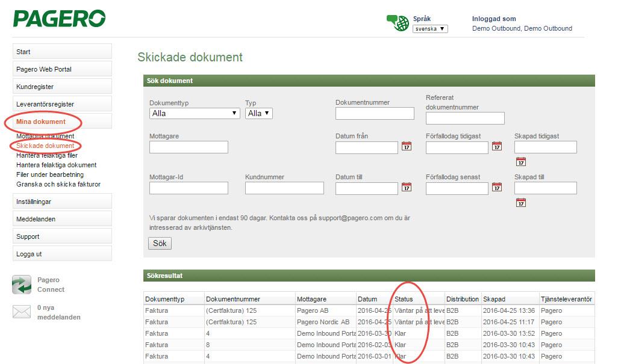The height and width of the screenshot is (364, 618).
Task: Select row created 2016-03-30 13:52
Action: point(369,333)
